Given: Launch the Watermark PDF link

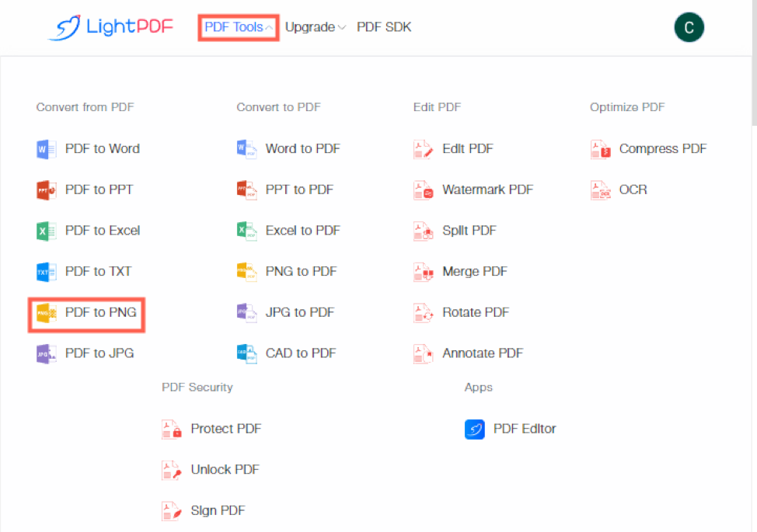Looking at the screenshot, I should (x=487, y=190).
